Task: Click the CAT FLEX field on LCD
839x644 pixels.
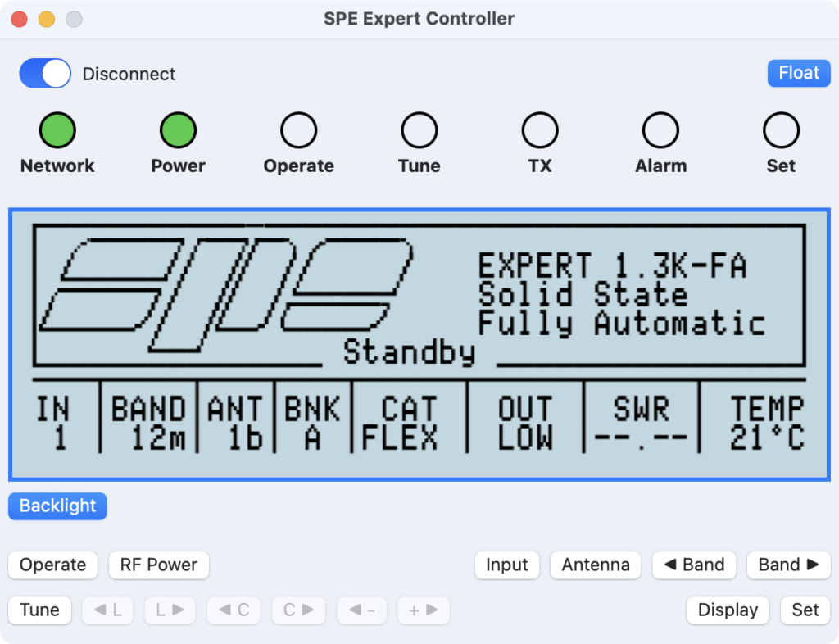Action: 400,423
